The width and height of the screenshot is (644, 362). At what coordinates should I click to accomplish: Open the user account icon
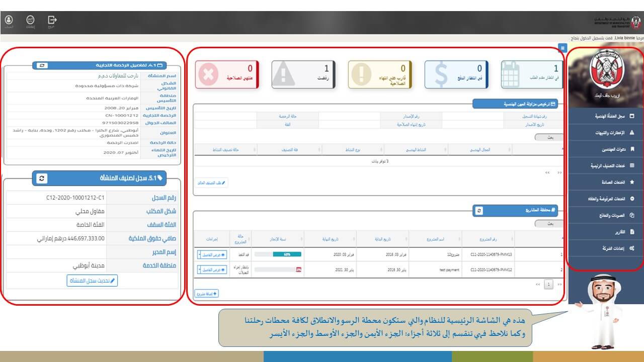coord(9,20)
